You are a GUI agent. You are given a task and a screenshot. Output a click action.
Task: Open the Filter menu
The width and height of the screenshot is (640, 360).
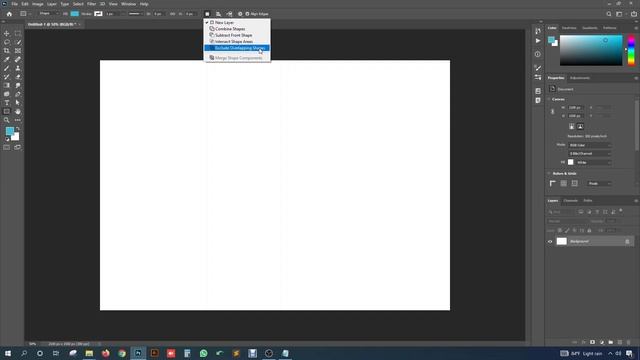coord(91,4)
